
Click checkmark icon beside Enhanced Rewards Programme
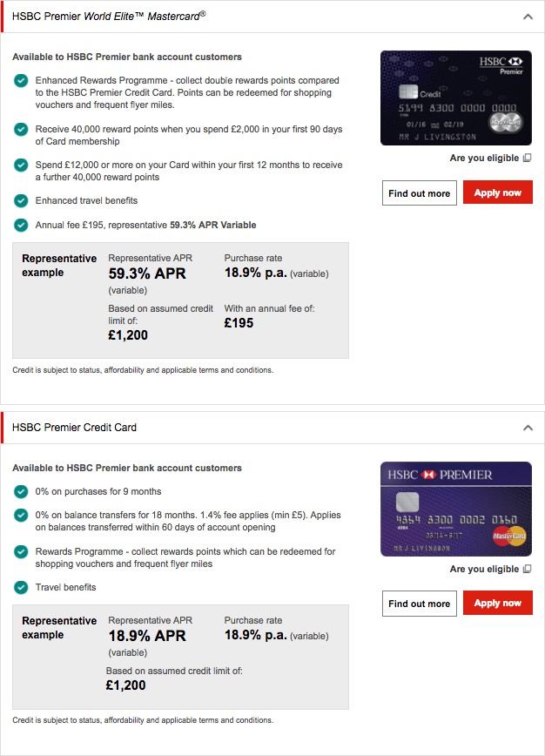tap(21, 80)
